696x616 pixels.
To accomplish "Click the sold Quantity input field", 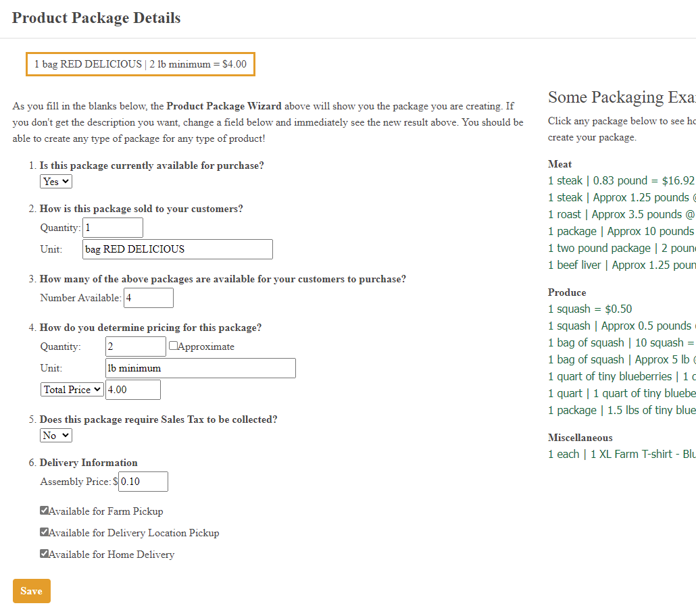I will pyautogui.click(x=113, y=228).
